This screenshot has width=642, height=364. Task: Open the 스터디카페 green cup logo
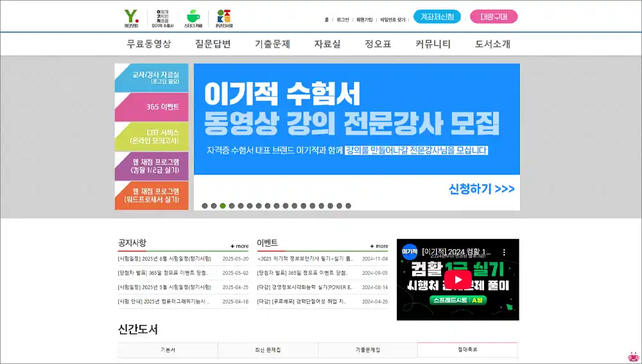(193, 19)
